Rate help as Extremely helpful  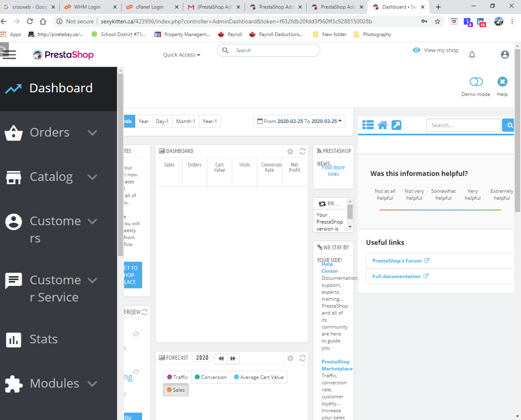(x=502, y=194)
